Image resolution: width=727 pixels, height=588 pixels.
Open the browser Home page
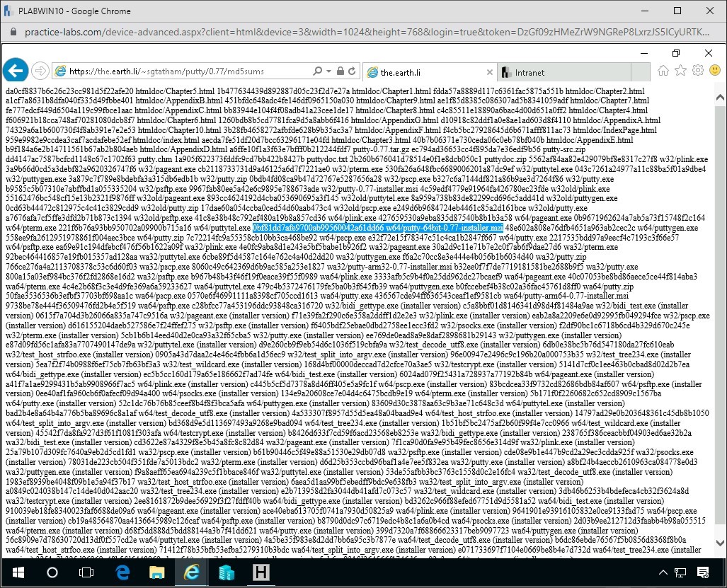(663, 71)
